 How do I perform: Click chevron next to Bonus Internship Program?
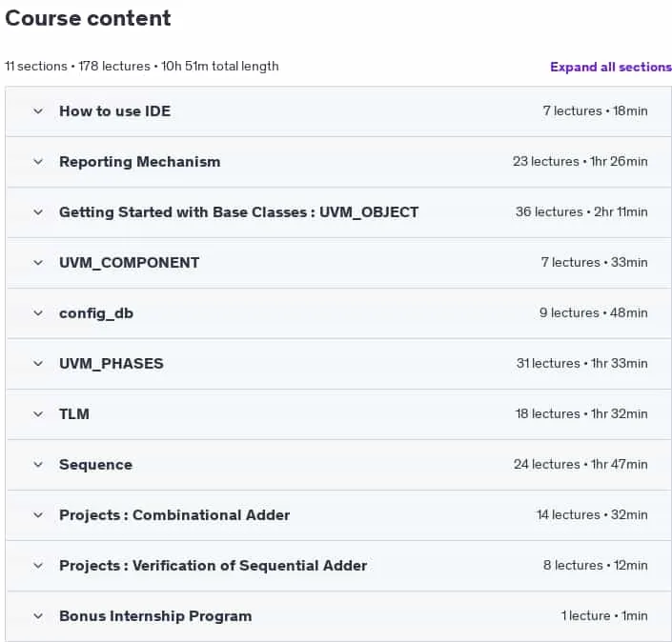pyautogui.click(x=38, y=616)
